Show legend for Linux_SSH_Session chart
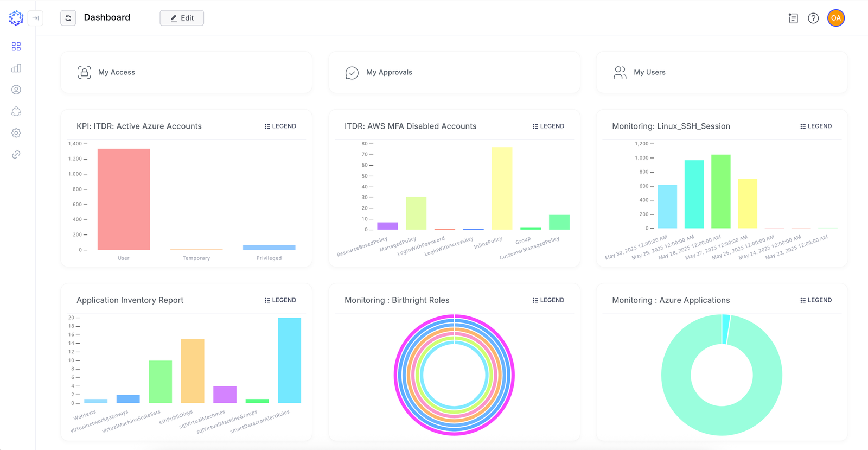 (816, 126)
